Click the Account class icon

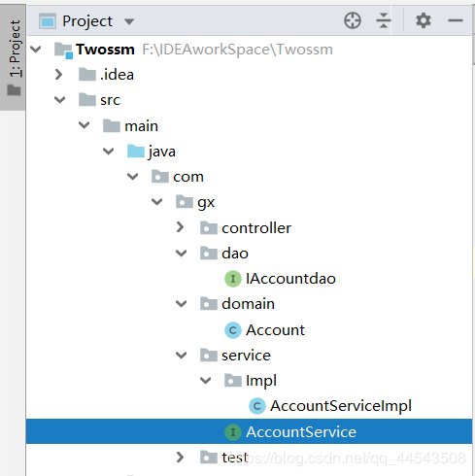pyautogui.click(x=233, y=330)
